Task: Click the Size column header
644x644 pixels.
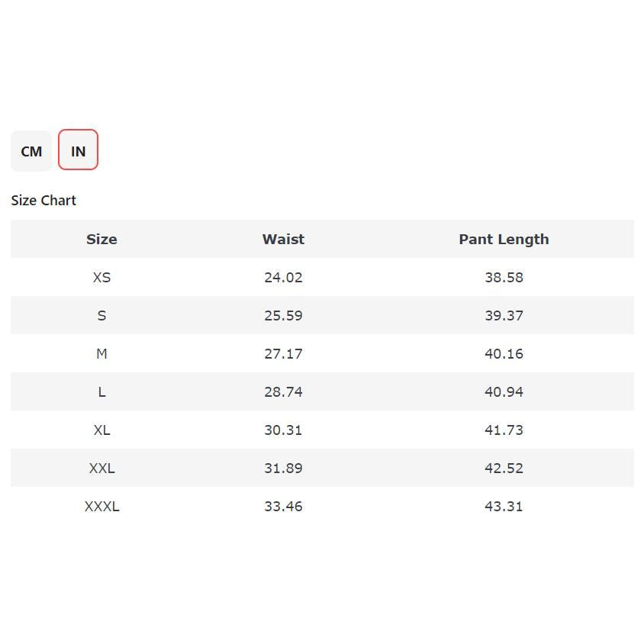Action: tap(101, 240)
